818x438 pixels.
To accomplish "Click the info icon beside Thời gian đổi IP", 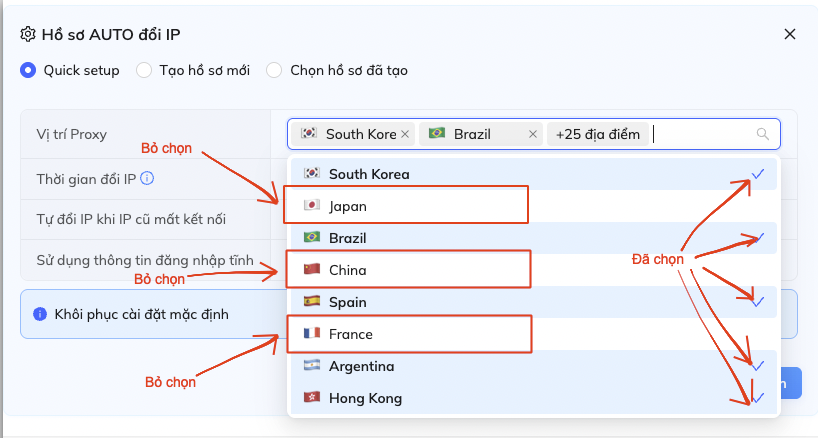I will (x=147, y=179).
